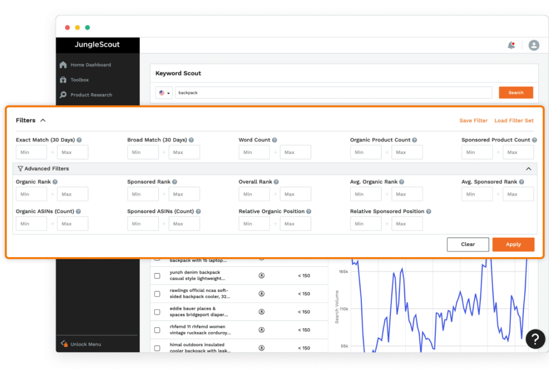Show help tooltip for Sponsored Rank
The image size is (549, 392).
coord(175,182)
